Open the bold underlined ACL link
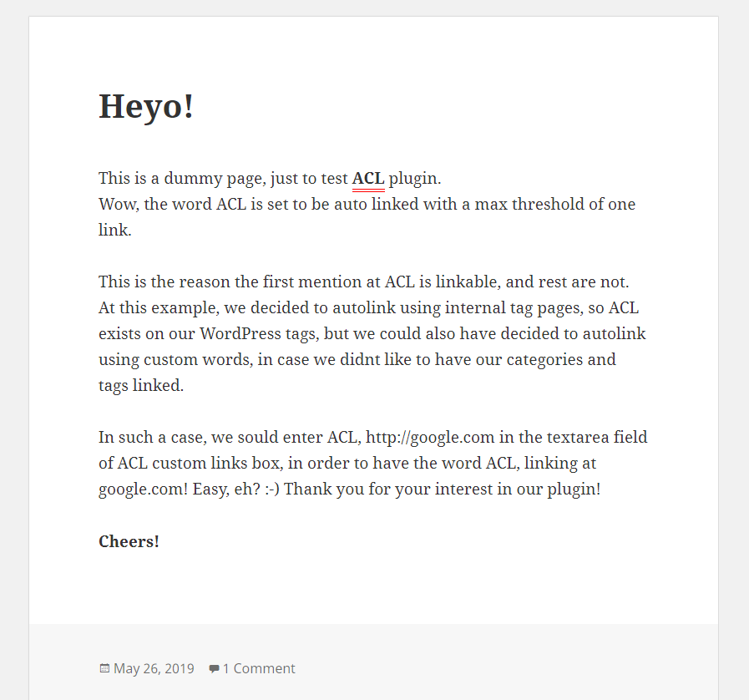The image size is (749, 700). coord(368,179)
